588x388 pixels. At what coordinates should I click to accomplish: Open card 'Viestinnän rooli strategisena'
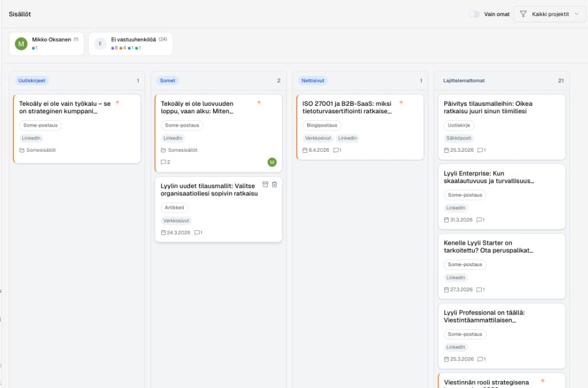502,381
